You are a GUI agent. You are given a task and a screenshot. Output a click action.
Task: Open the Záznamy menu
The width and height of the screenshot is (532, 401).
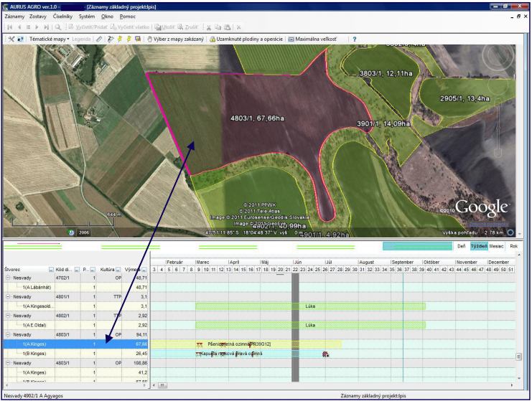(14, 16)
